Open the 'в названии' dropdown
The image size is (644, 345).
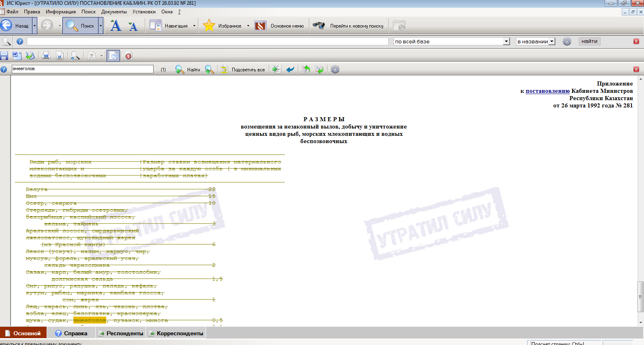tap(535, 41)
